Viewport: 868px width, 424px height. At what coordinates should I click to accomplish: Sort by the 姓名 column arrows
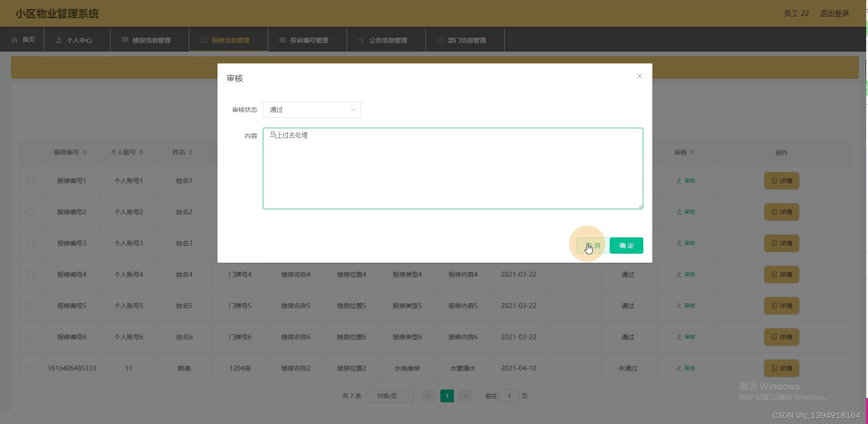click(x=191, y=152)
